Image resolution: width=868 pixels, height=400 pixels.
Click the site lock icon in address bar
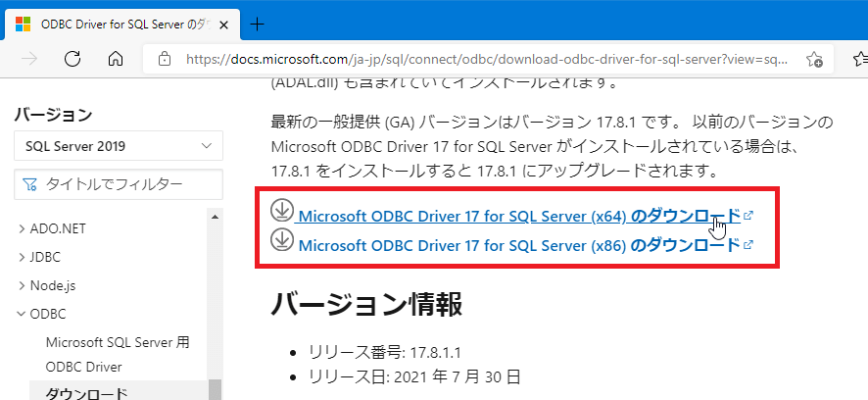pos(164,59)
